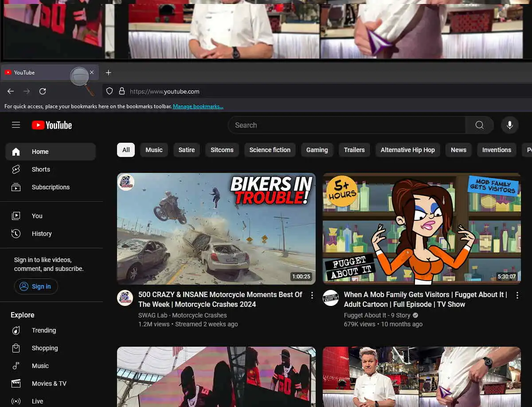Click the search magnifier button
The height and width of the screenshot is (407, 532).
479,125
